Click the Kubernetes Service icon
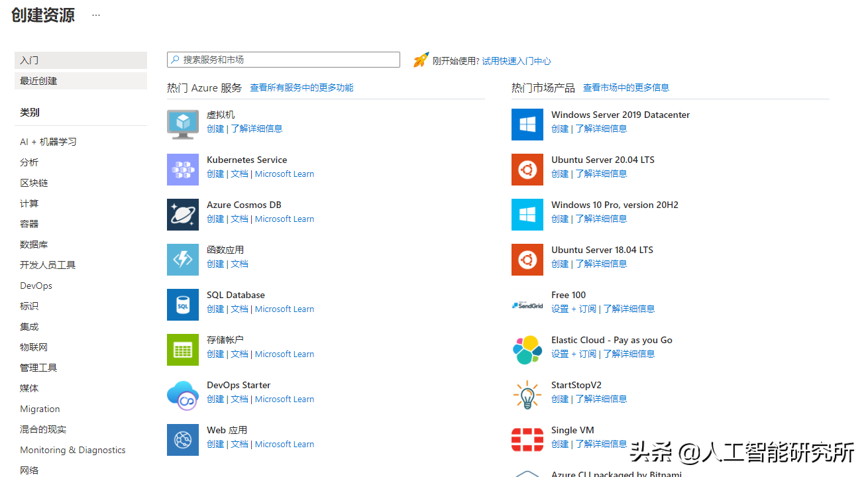 coord(183,170)
